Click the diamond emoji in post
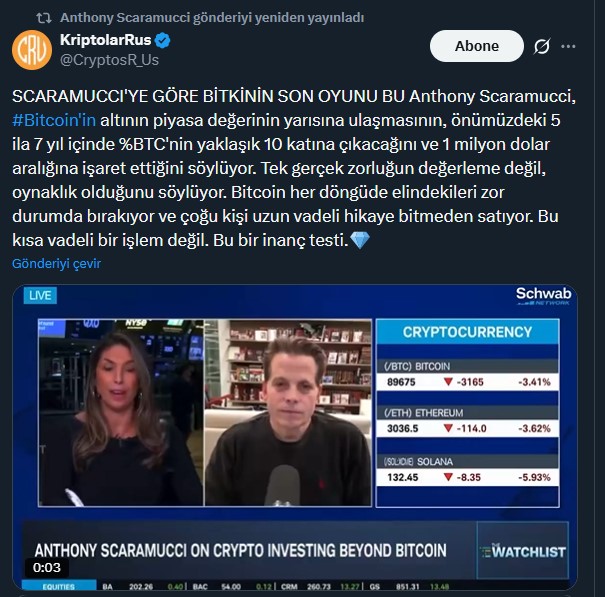This screenshot has width=605, height=597. (360, 240)
